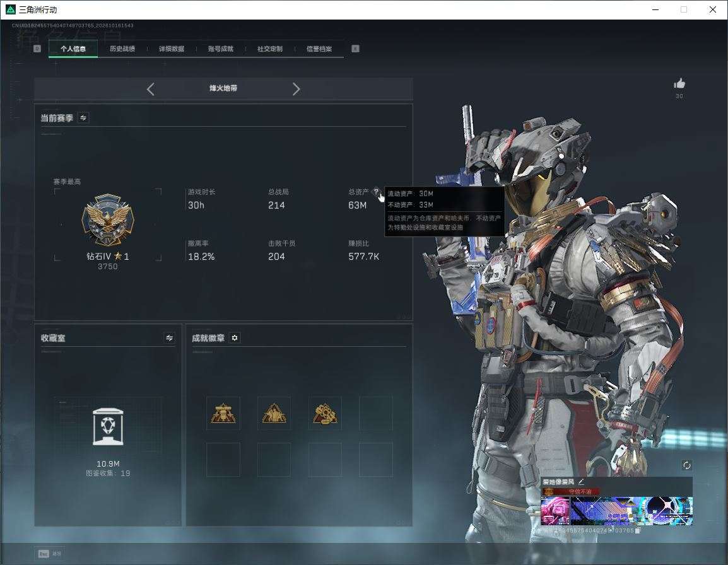Select the second achievement badge
728x565 pixels.
click(274, 413)
